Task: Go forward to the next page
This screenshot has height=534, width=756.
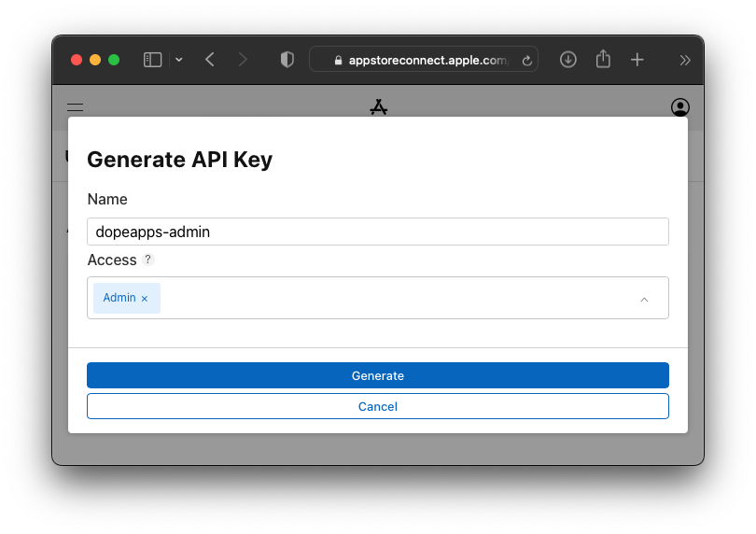Action: click(x=243, y=60)
